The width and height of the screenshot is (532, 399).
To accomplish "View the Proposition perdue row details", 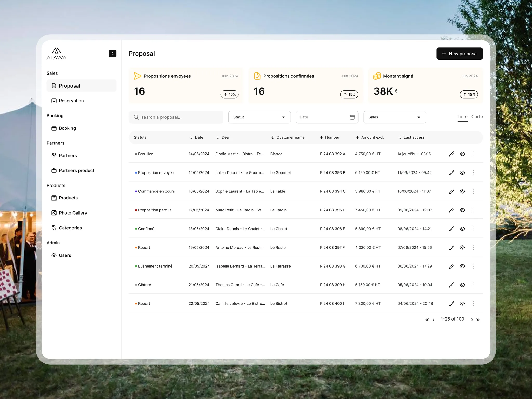I will [x=462, y=210].
